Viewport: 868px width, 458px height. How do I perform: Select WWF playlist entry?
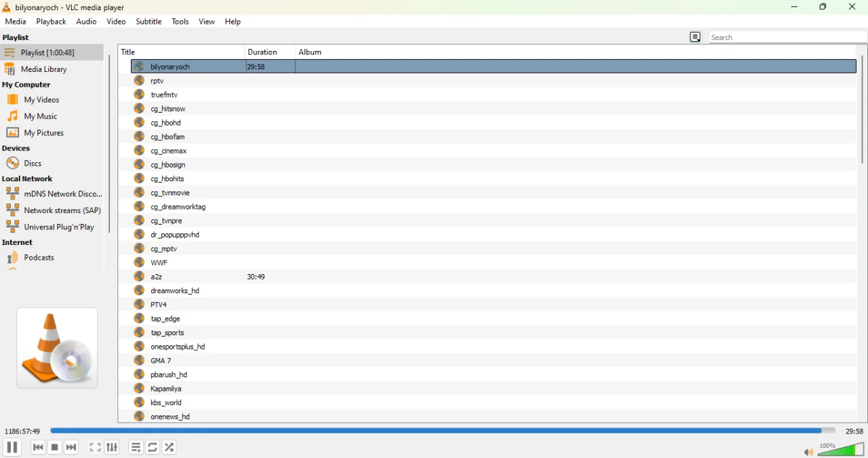coord(494,263)
